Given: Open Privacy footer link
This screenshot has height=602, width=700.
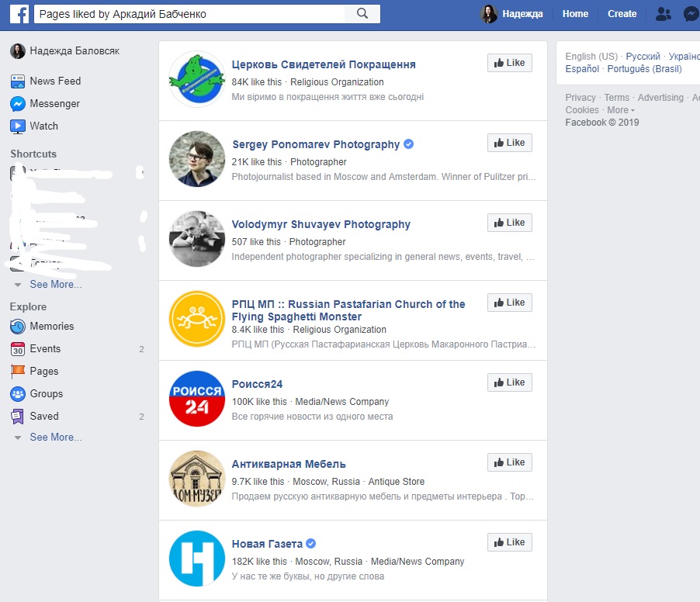Looking at the screenshot, I should click(x=580, y=97).
